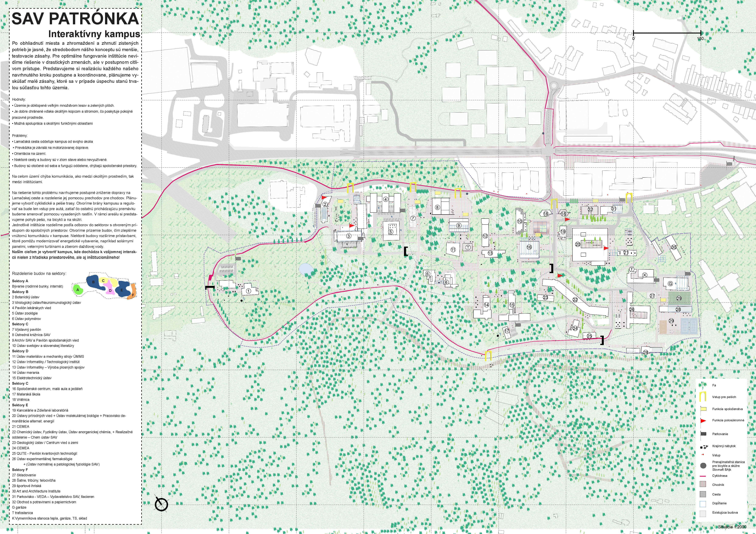Click the grey Slovnaft BAjk station circle
Viewport: 756px width, 534px height.
pos(703,465)
